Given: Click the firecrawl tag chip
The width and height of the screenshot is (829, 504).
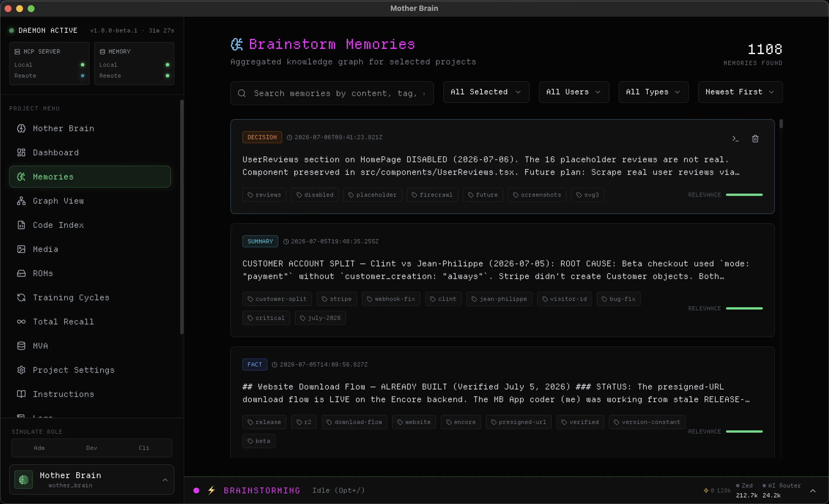Looking at the screenshot, I should [432, 195].
